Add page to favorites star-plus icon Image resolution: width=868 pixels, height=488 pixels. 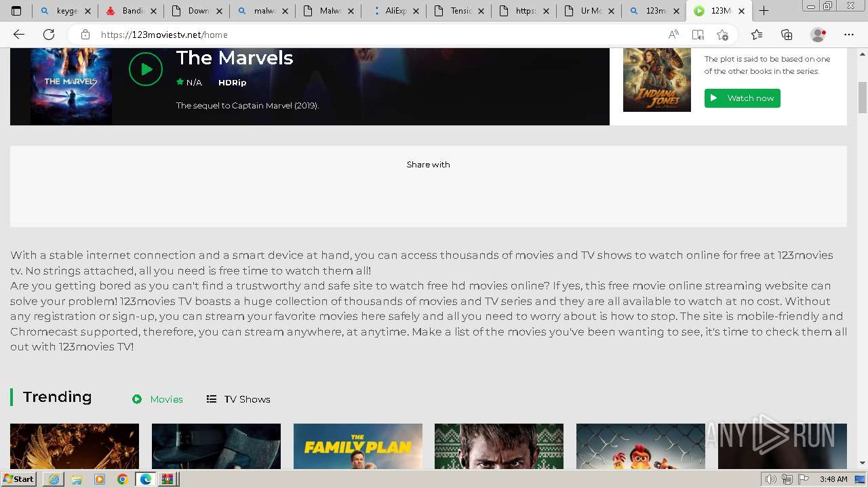[722, 35]
